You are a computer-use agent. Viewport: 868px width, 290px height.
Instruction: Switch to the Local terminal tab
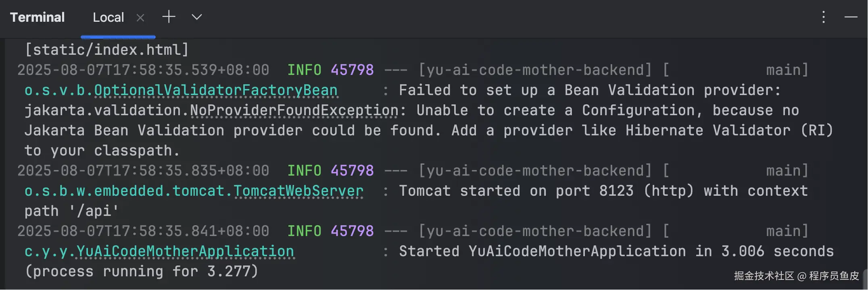pyautogui.click(x=108, y=18)
